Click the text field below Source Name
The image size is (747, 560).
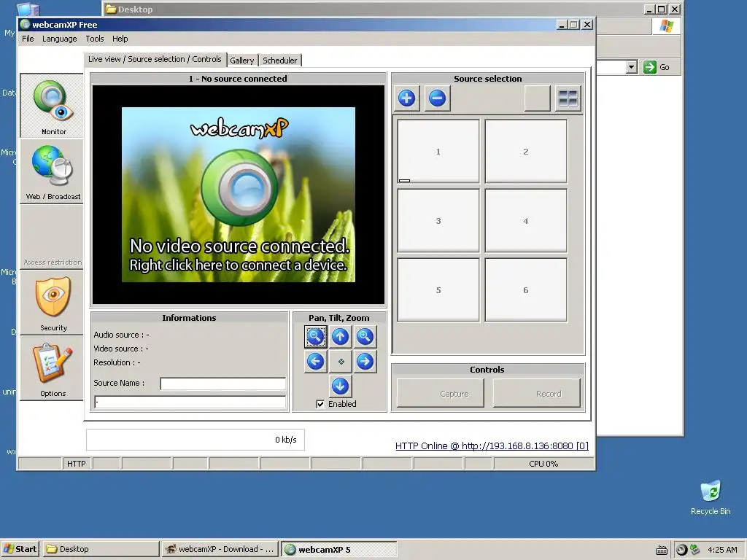190,402
